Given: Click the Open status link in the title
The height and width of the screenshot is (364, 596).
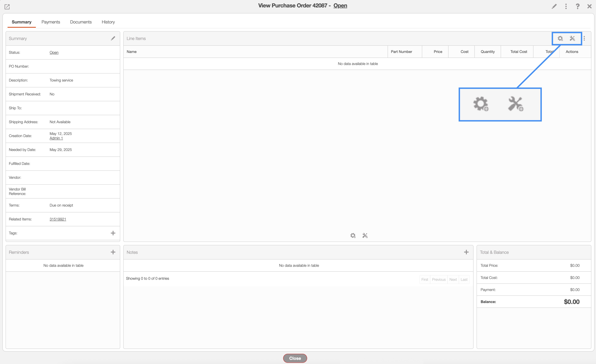Looking at the screenshot, I should pyautogui.click(x=340, y=6).
